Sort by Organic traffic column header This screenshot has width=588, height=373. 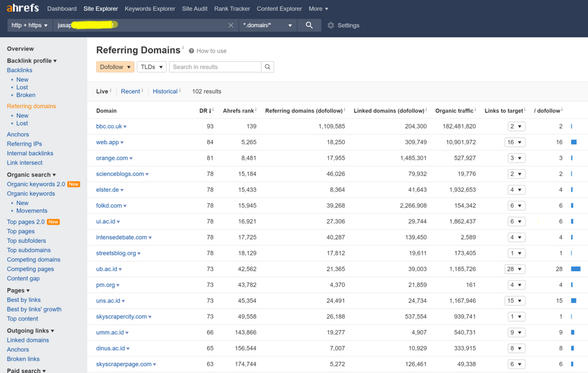coord(454,111)
